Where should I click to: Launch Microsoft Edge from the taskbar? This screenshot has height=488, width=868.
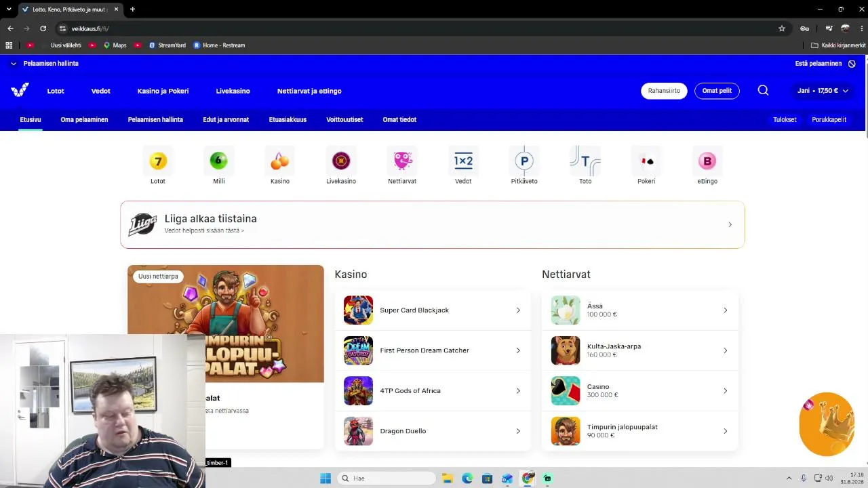[x=467, y=479]
